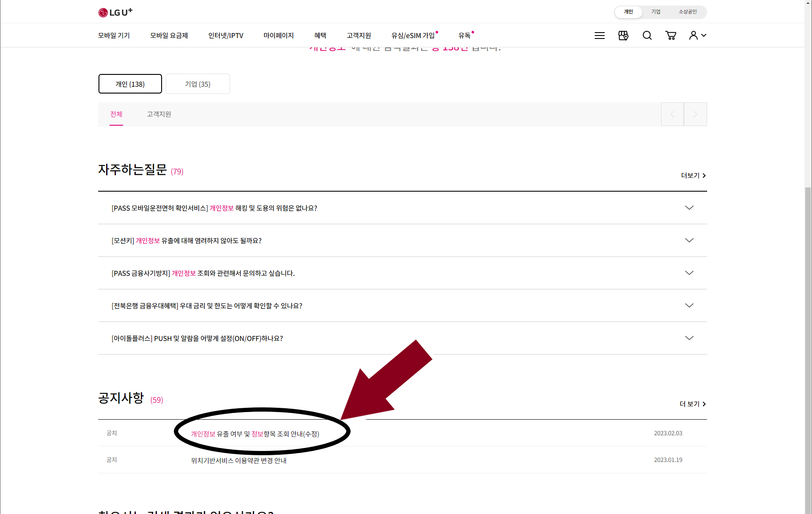This screenshot has width=812, height=514.
Task: Switch site mode to 개인
Action: click(628, 12)
